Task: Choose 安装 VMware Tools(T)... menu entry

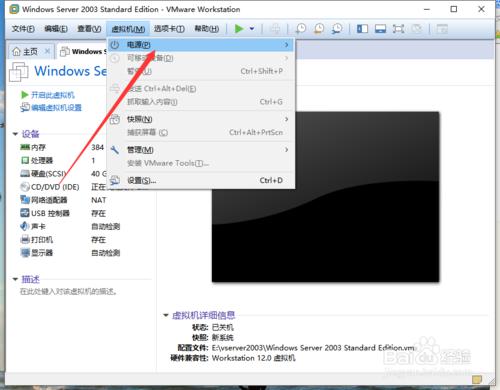Action: [x=201, y=163]
